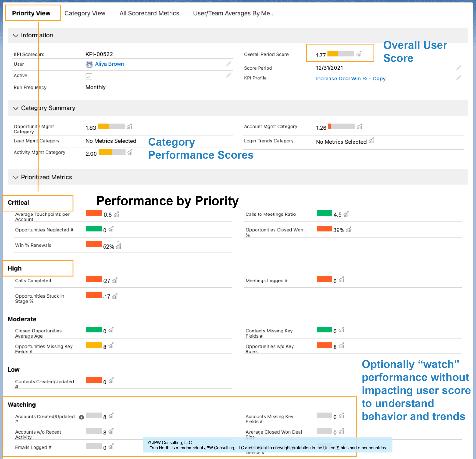
Task: Switch to Category View tab
Action: pyautogui.click(x=85, y=13)
